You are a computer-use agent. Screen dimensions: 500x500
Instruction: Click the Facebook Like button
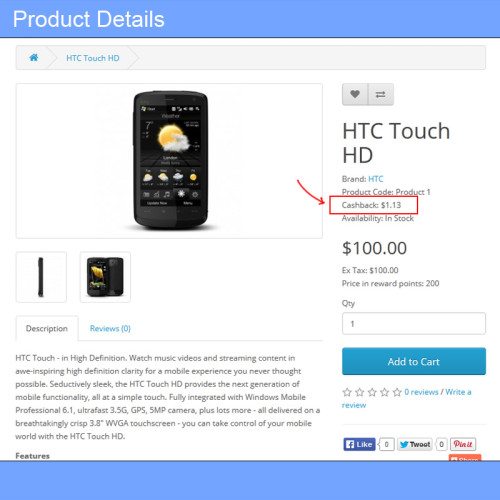point(359,444)
